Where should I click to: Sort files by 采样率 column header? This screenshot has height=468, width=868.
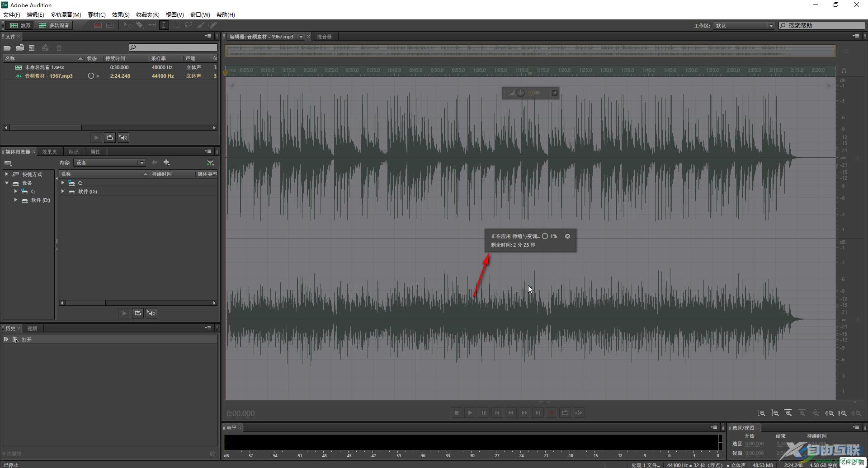tap(165, 58)
